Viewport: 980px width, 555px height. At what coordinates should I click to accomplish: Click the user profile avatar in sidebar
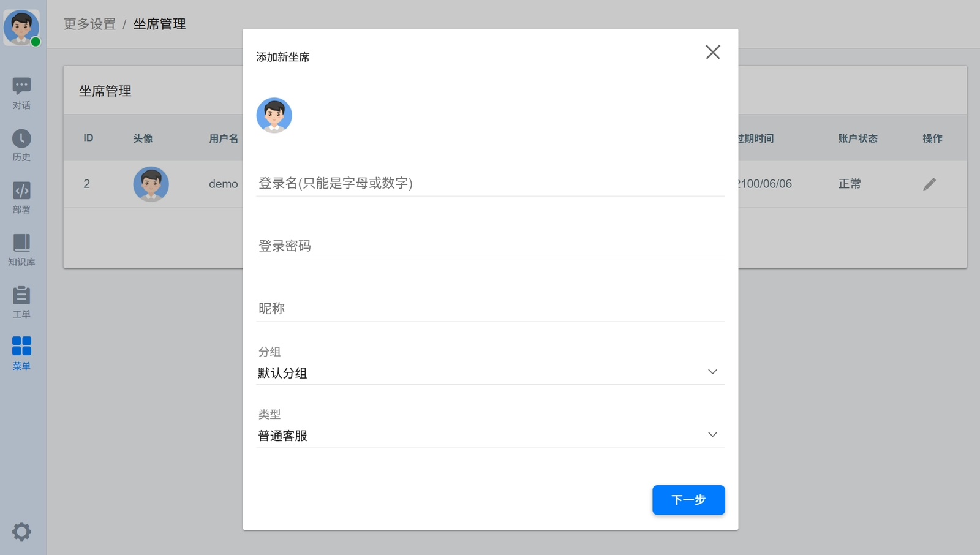click(x=21, y=28)
